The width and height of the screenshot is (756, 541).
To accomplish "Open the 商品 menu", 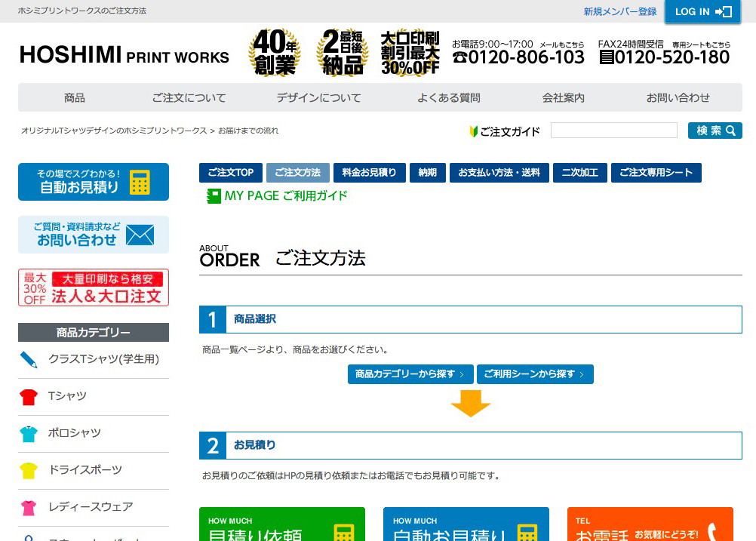I will [75, 98].
